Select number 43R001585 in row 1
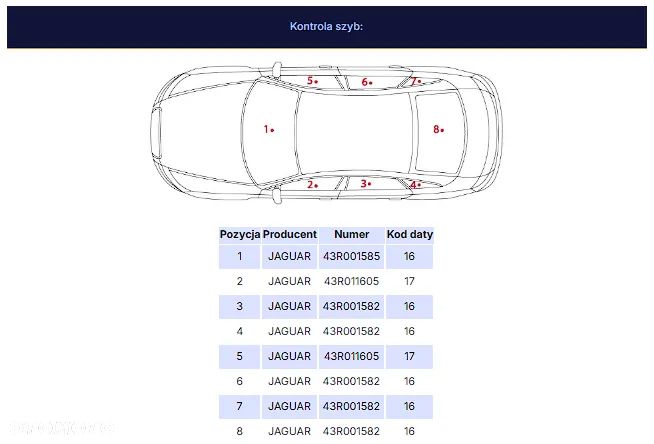654x444 pixels. pyautogui.click(x=352, y=256)
